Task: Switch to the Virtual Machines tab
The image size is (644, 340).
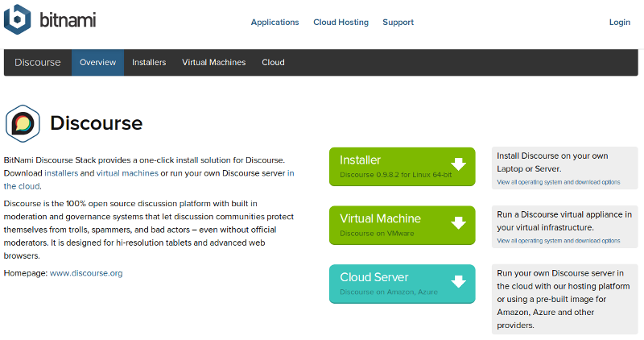Action: pyautogui.click(x=214, y=63)
